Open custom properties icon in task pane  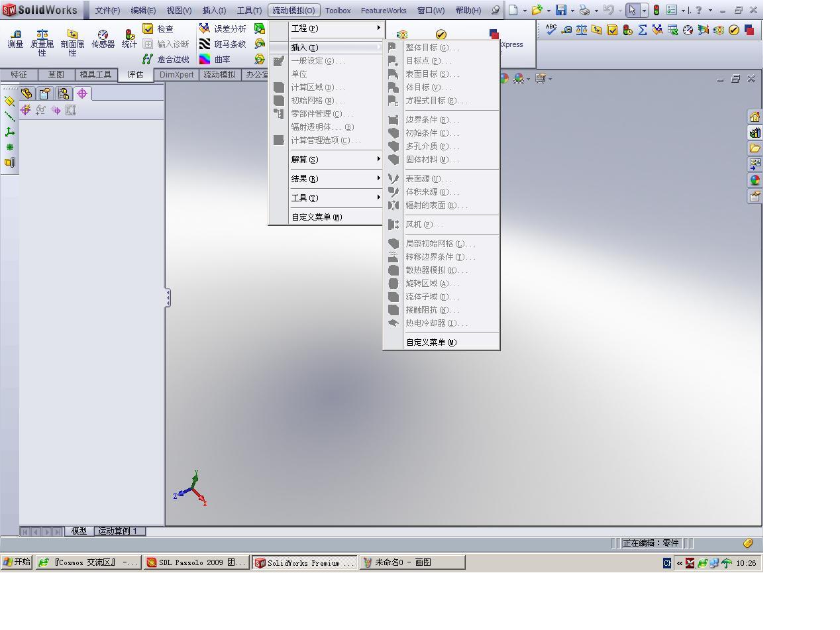coord(755,196)
